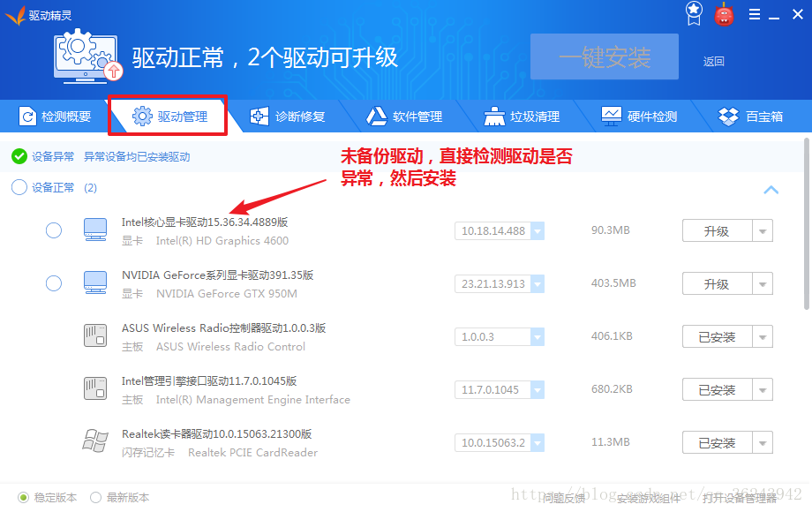Screen dimensions: 812x512
Task: Click the NVIDIA GeForce GTX 950M device name
Action: click(x=227, y=294)
